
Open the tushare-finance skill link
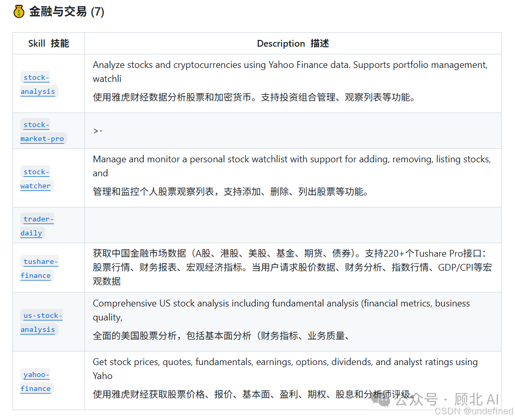point(39,268)
